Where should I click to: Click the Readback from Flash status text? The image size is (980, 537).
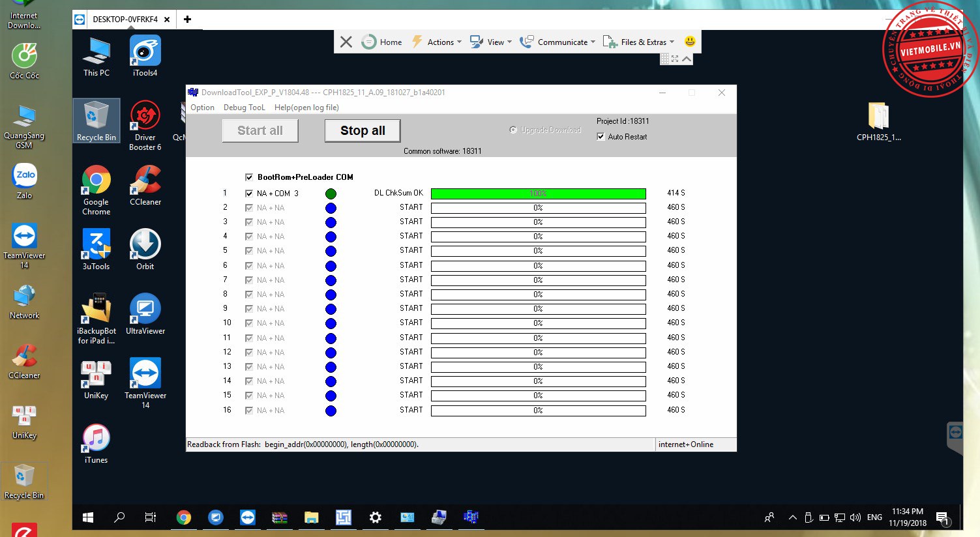[303, 444]
